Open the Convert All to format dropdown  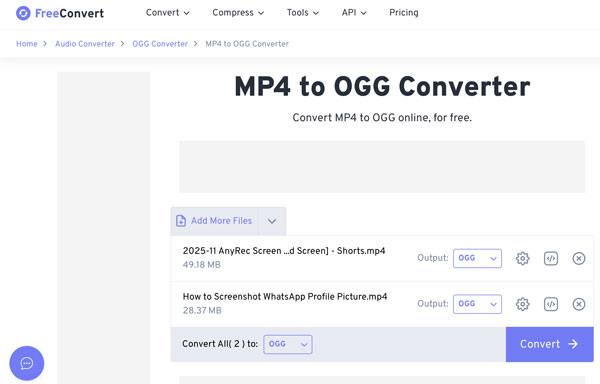coord(288,344)
